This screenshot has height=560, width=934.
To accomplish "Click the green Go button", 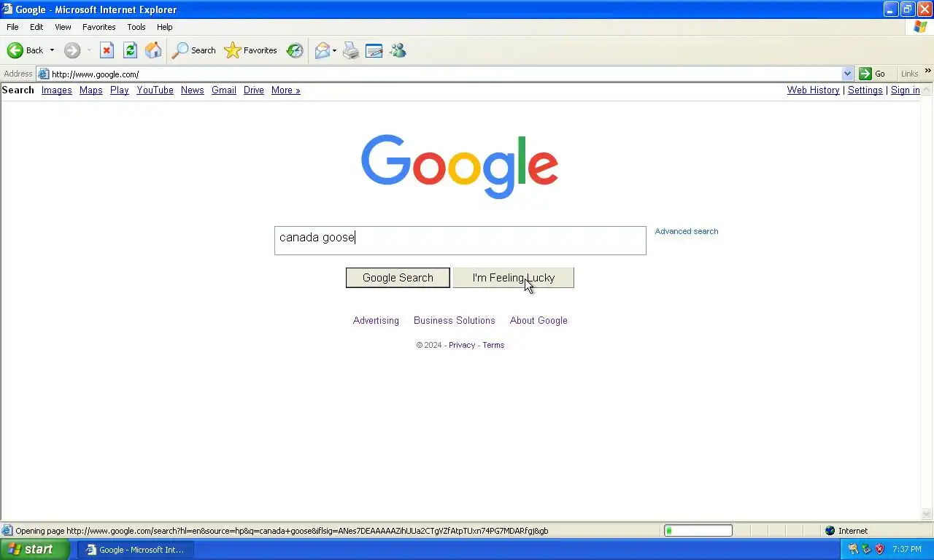I will pyautogui.click(x=873, y=74).
